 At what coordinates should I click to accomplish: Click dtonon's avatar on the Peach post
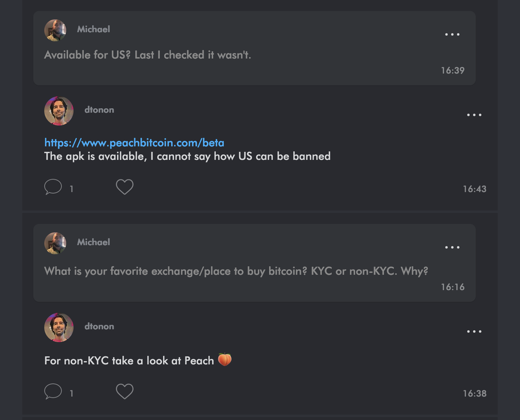pyautogui.click(x=59, y=327)
